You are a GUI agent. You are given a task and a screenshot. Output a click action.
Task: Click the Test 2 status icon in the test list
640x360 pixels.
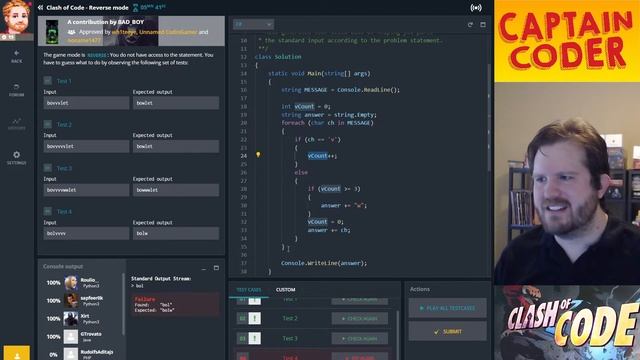(254, 318)
